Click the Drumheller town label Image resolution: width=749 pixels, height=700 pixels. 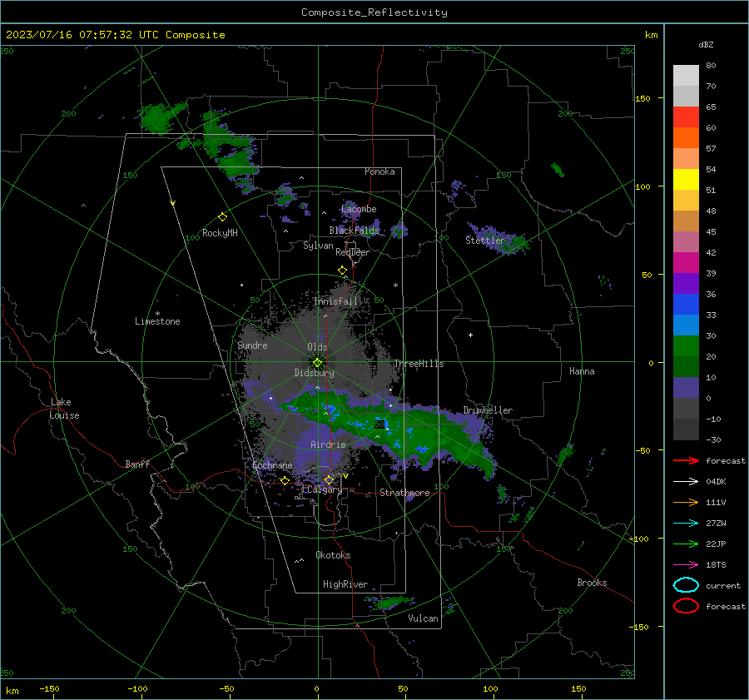pos(488,410)
